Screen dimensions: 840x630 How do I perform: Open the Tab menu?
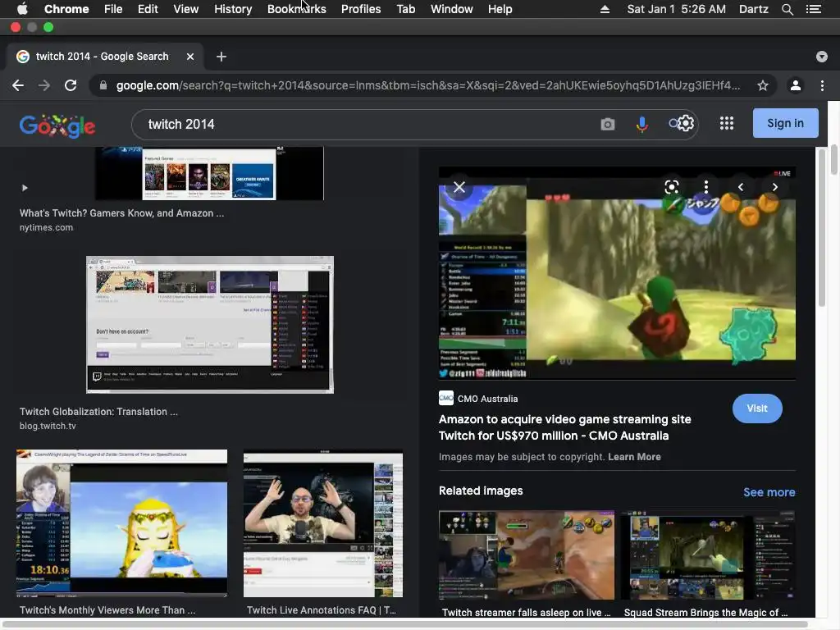tap(405, 9)
